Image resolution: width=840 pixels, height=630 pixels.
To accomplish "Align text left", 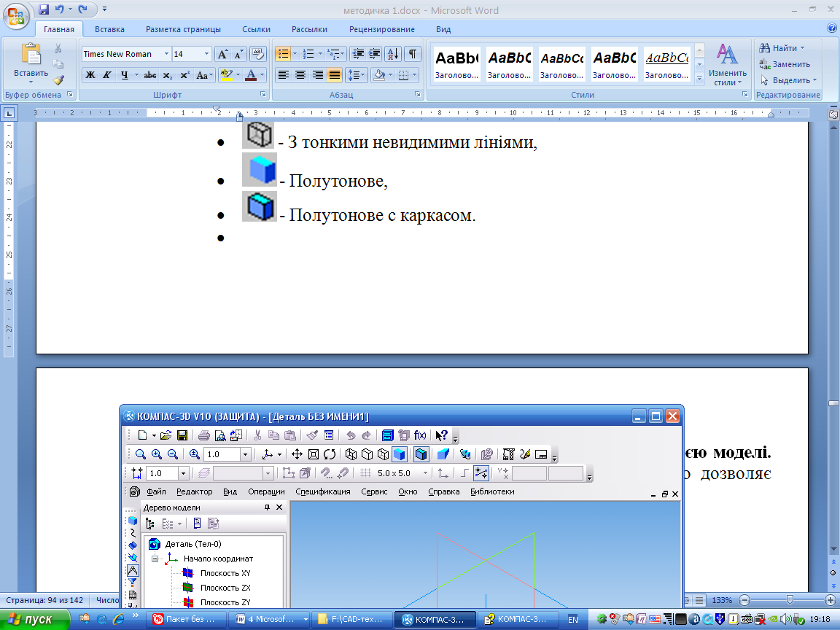I will coord(284,75).
